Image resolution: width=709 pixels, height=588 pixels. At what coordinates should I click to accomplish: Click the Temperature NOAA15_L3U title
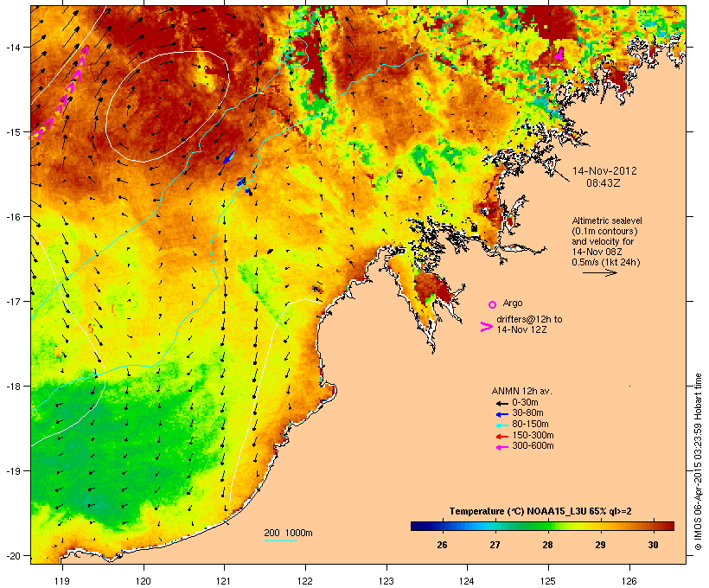click(540, 512)
